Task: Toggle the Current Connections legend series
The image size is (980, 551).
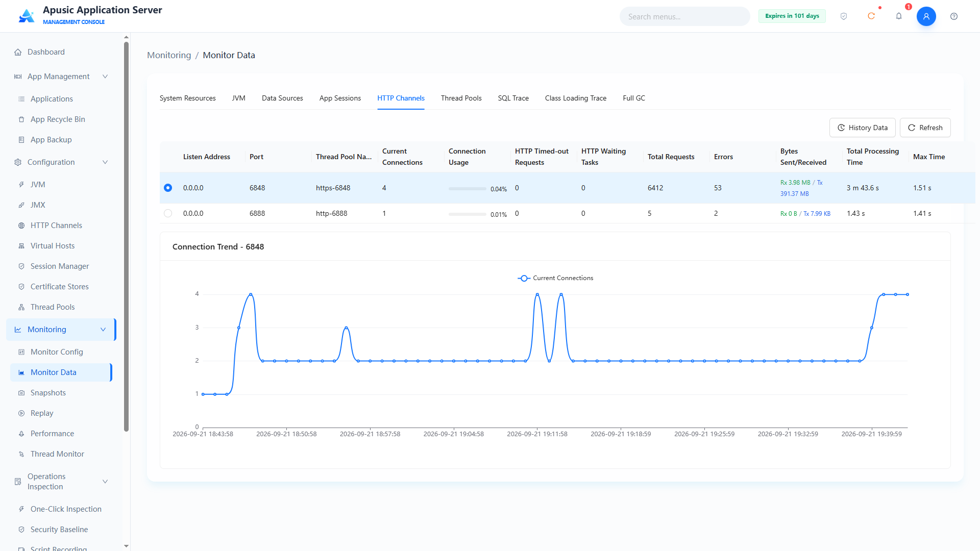Action: click(x=555, y=278)
